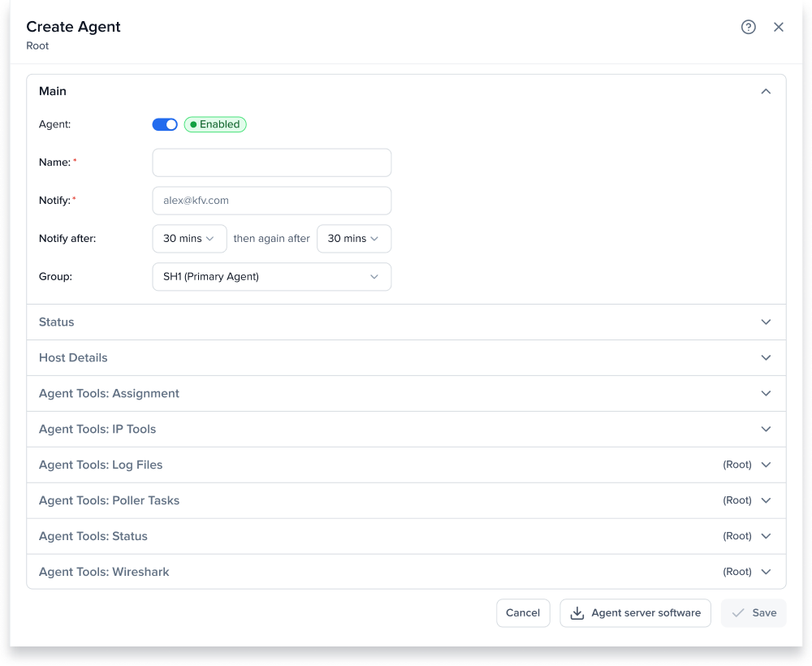
Task: Expand Agent Tools: Wireshark section
Action: pos(406,572)
